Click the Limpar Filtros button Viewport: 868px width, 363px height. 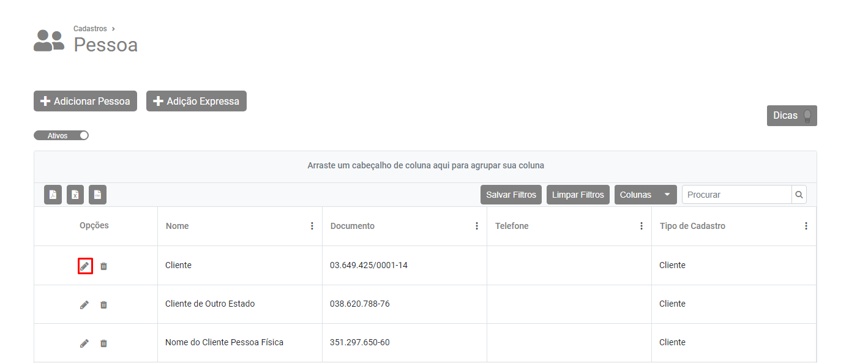[578, 195]
